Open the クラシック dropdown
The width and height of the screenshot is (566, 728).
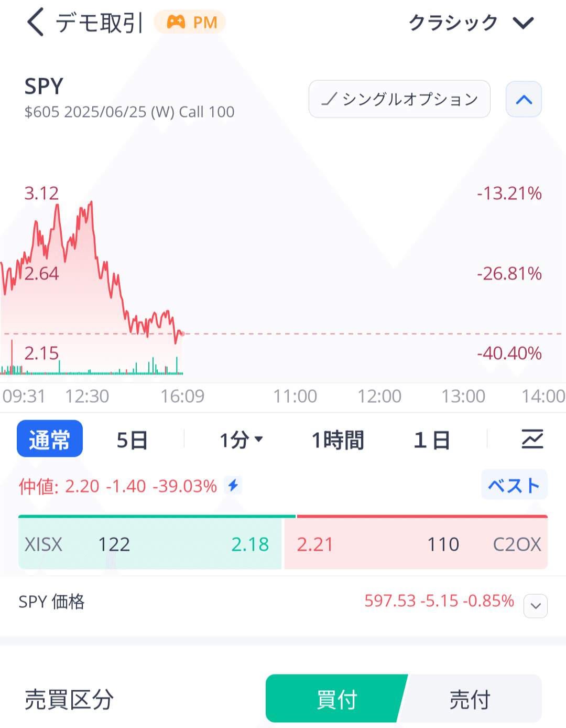468,22
